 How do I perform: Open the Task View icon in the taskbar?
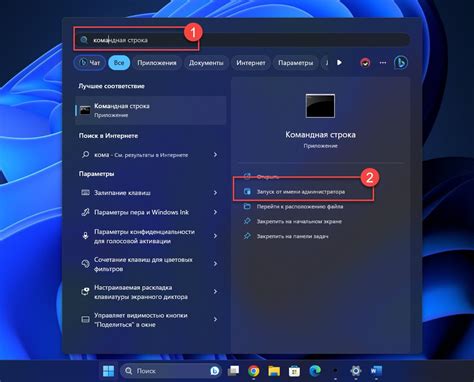233,371
